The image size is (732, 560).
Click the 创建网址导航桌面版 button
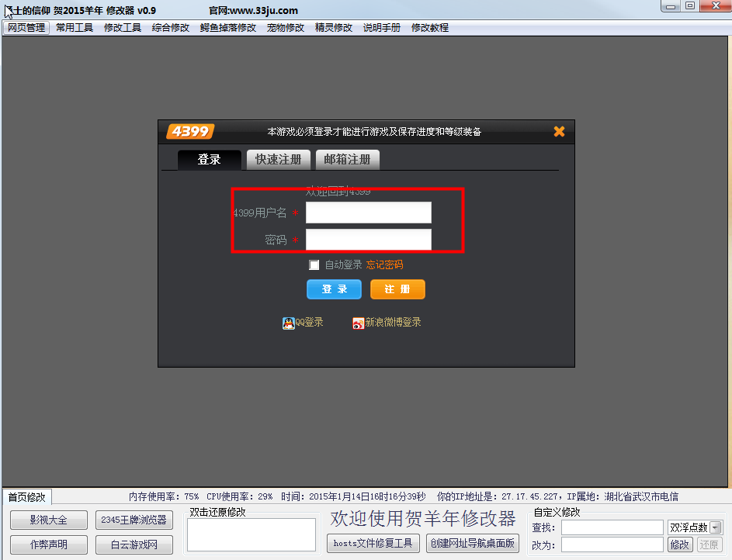[473, 543]
